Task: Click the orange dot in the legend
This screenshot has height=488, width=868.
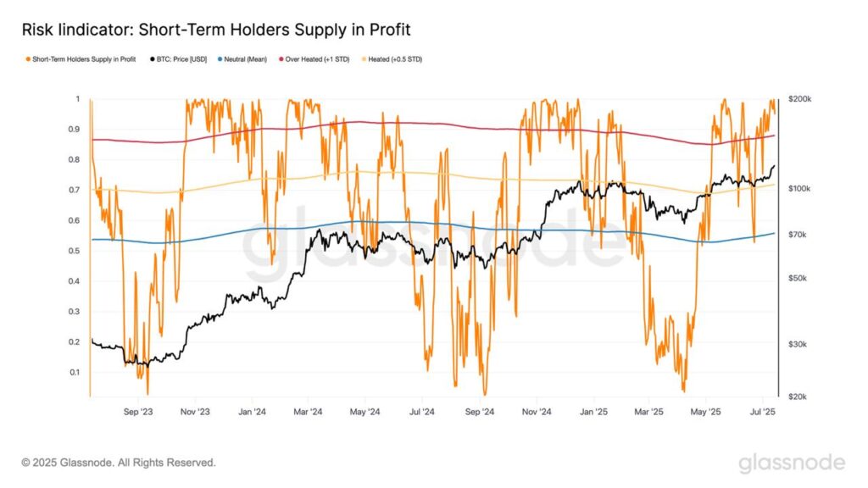Action: point(30,58)
